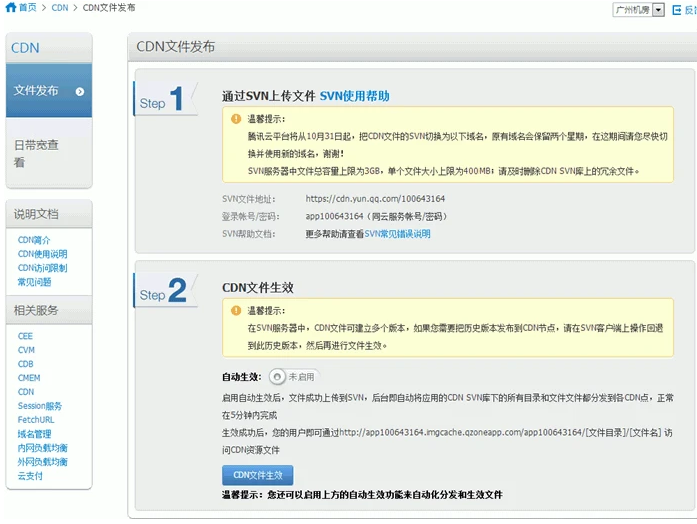Open the 广州机房 dropdown

639,9
